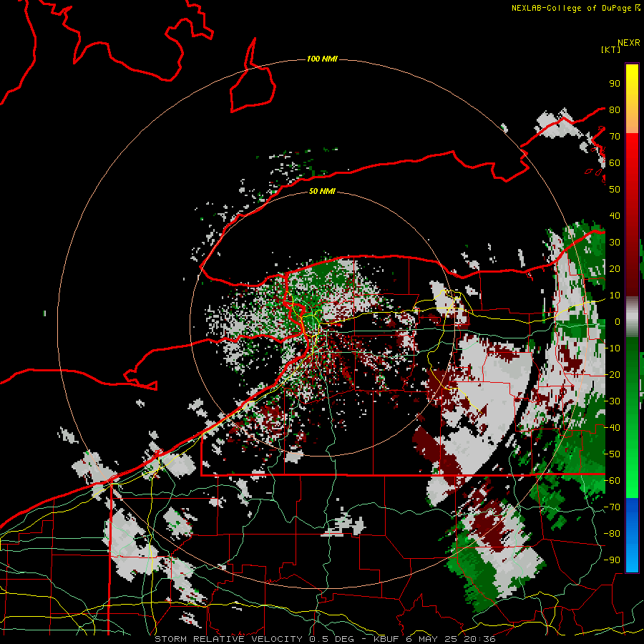Image resolution: width=644 pixels, height=644 pixels.
Task: Click the -30 value on velocity scale
Action: click(x=612, y=401)
